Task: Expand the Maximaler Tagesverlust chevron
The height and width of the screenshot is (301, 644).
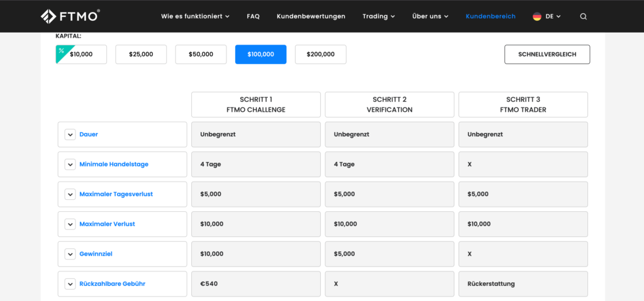Action: click(70, 194)
